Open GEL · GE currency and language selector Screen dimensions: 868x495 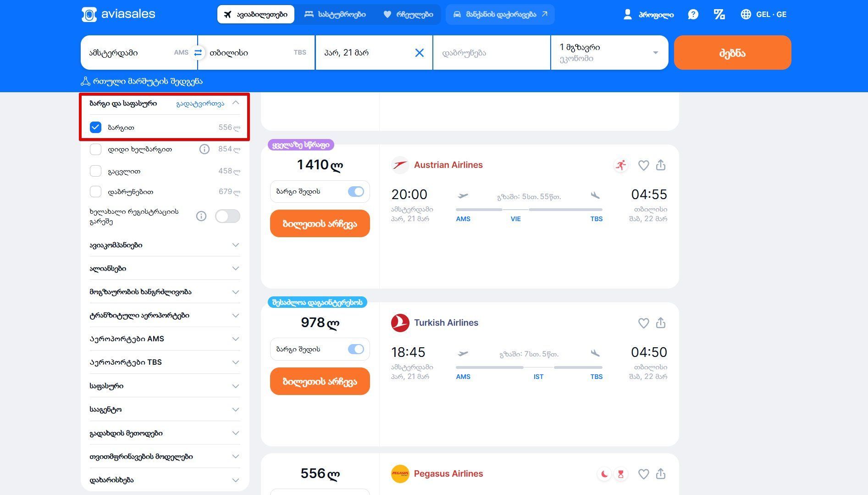763,14
